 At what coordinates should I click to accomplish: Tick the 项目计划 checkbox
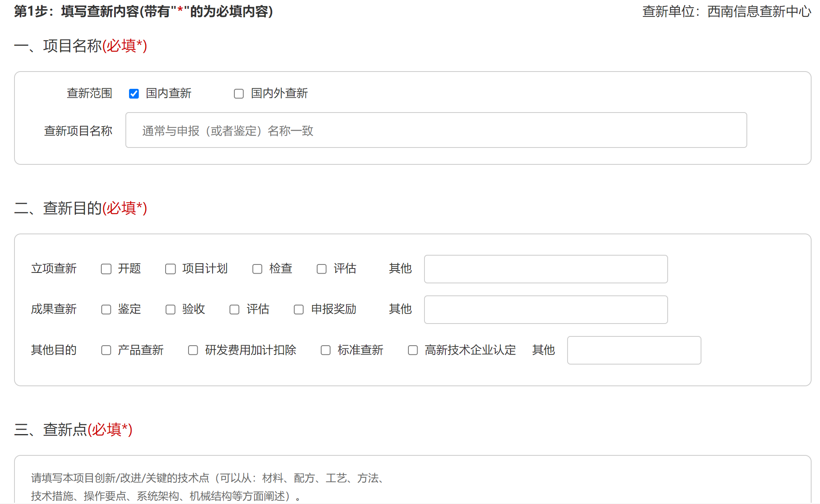(x=170, y=269)
